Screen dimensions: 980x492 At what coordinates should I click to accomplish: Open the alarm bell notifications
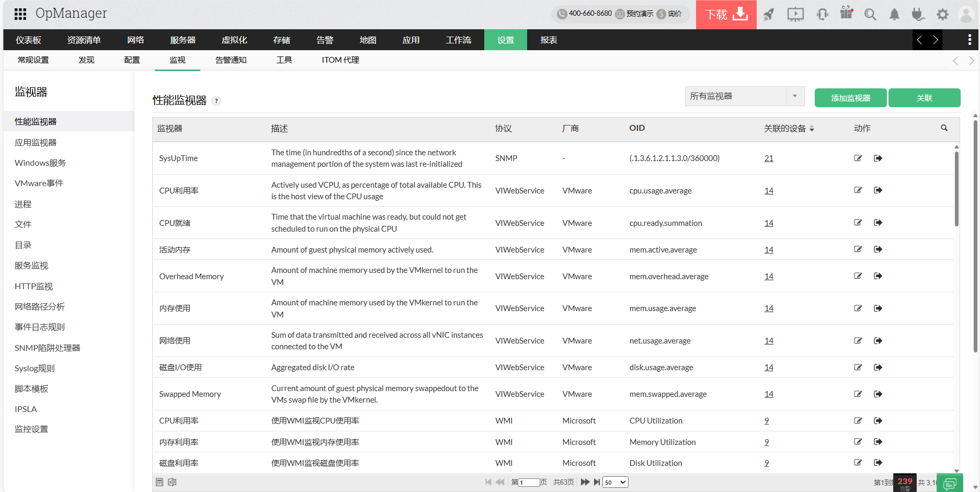pos(894,14)
